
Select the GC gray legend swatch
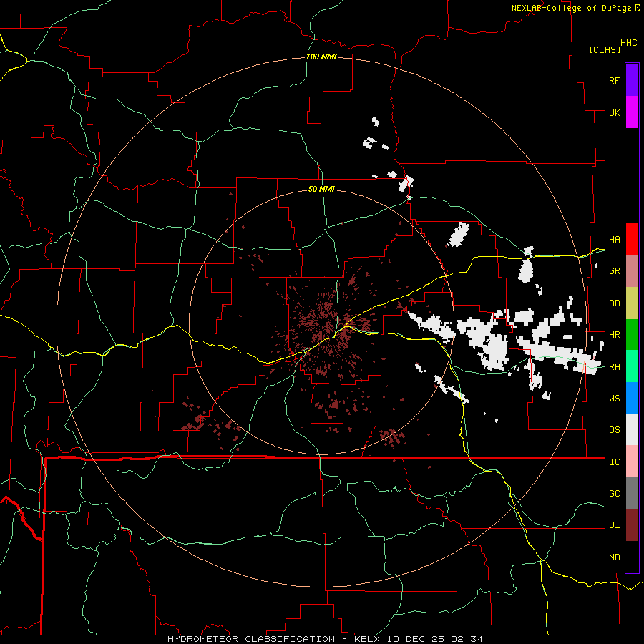pos(632,493)
